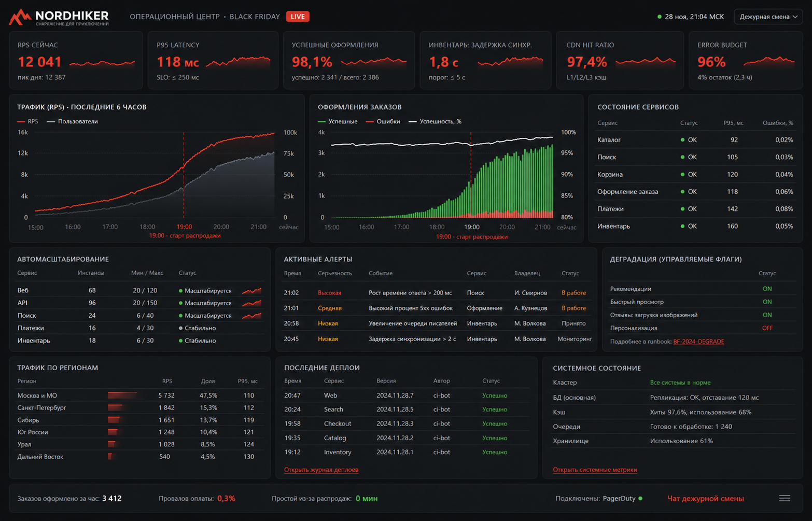Click the Платежи service OK status dot

(x=682, y=209)
